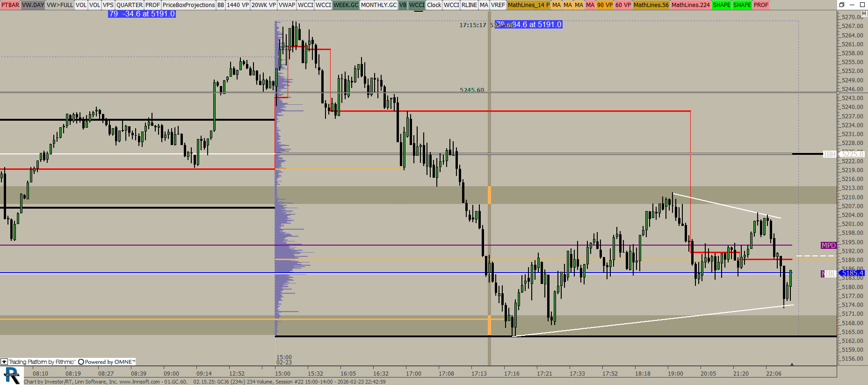Toggle the VWAP indicator button
The width and height of the screenshot is (868, 385).
pyautogui.click(x=287, y=5)
